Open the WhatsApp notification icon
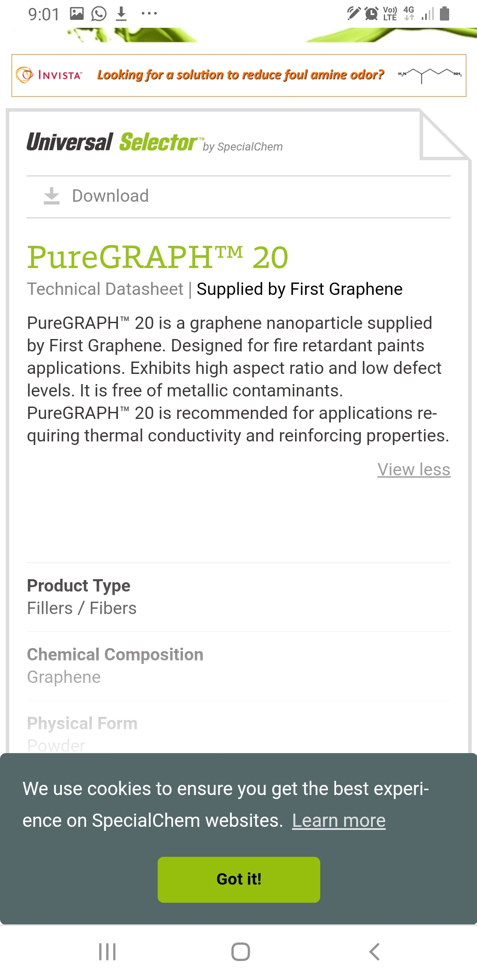 99,14
